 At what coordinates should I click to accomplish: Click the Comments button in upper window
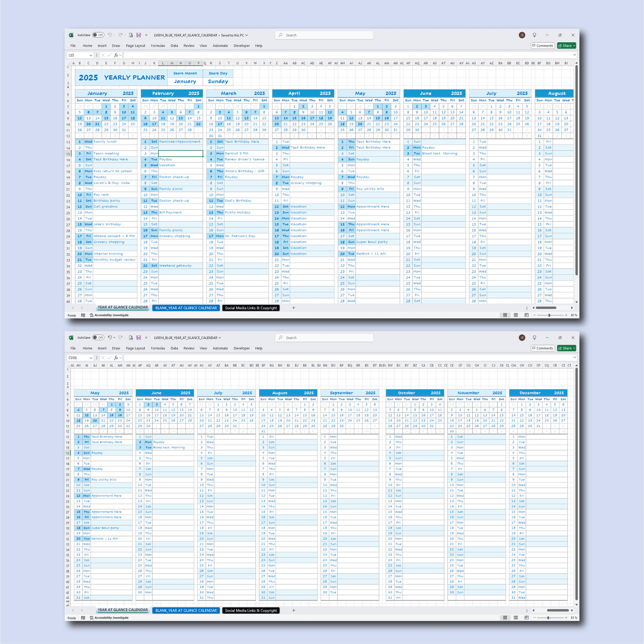click(x=543, y=46)
